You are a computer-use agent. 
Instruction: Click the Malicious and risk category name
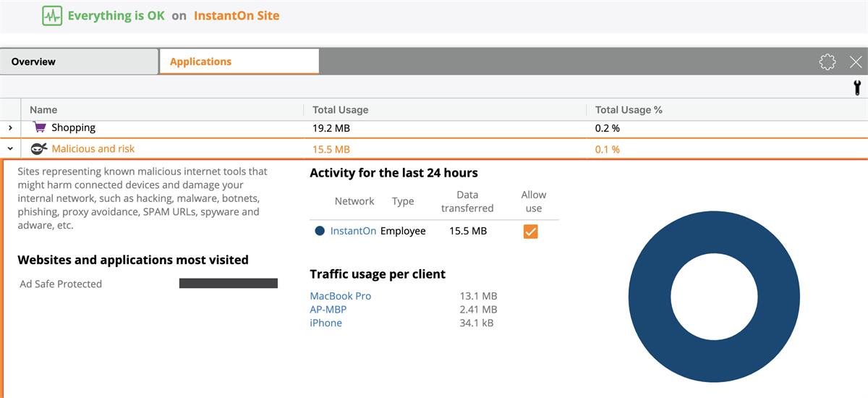[93, 148]
